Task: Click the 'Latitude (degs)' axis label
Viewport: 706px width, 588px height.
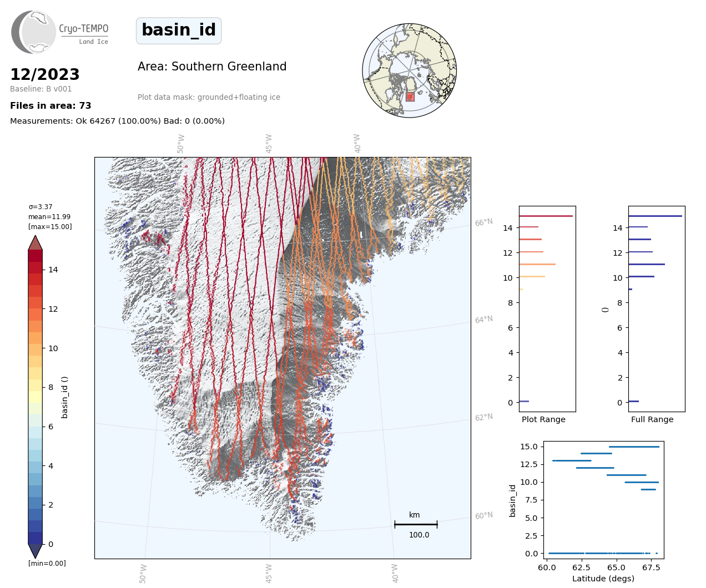Action: 603,579
